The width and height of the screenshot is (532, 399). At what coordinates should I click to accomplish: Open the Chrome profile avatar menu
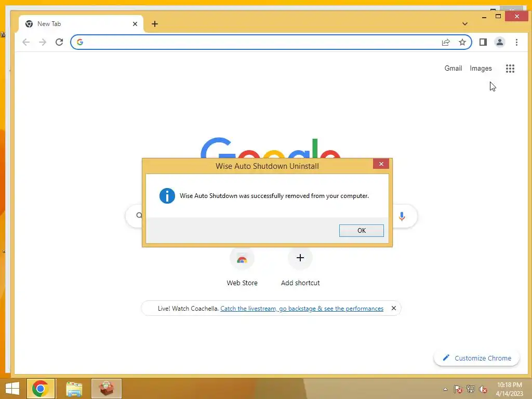(500, 42)
